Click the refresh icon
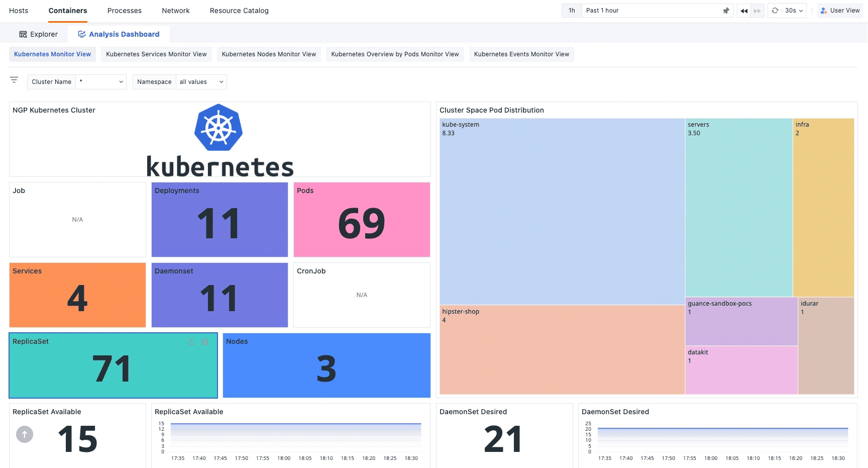Viewport: 868px width, 468px height. (x=775, y=11)
